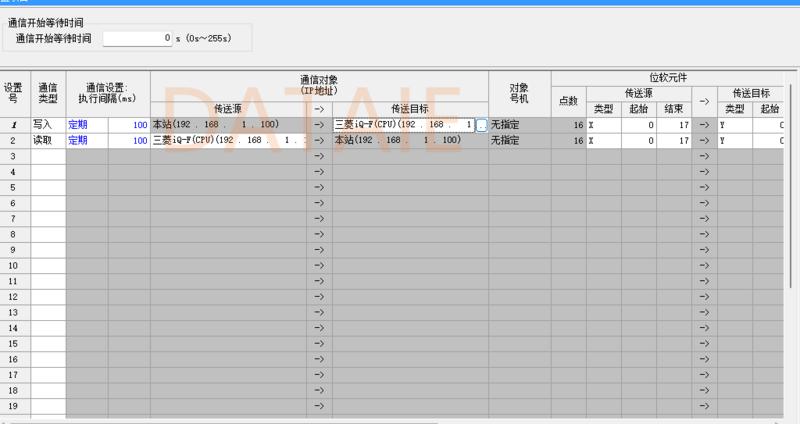Image resolution: width=800 pixels, height=424 pixels.
Task: Click the 通信开始等待时间 seconds input field
Action: coord(138,38)
